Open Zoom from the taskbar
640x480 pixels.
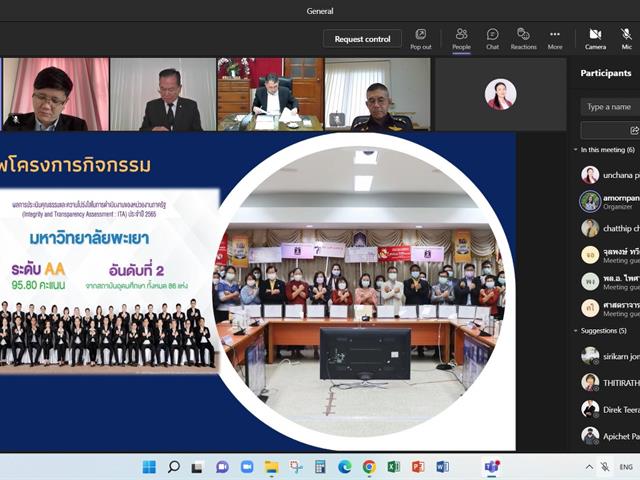click(247, 467)
